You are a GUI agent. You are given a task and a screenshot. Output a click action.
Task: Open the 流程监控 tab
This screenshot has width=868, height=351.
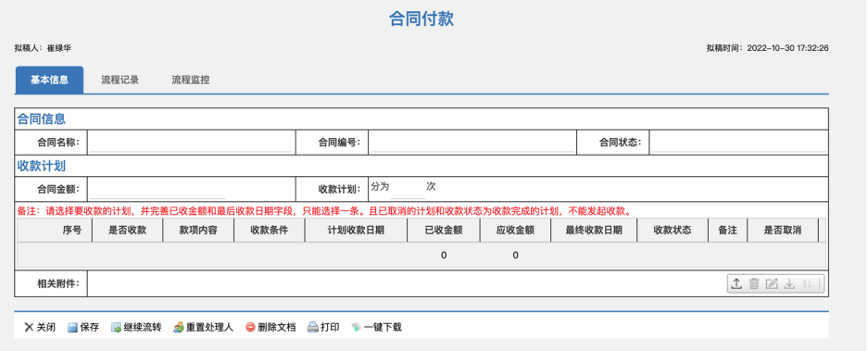coord(191,80)
